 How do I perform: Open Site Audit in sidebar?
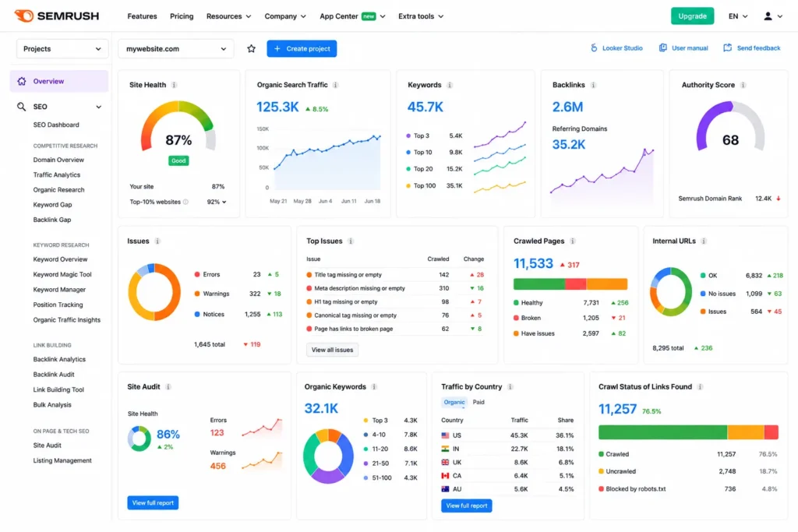point(47,445)
